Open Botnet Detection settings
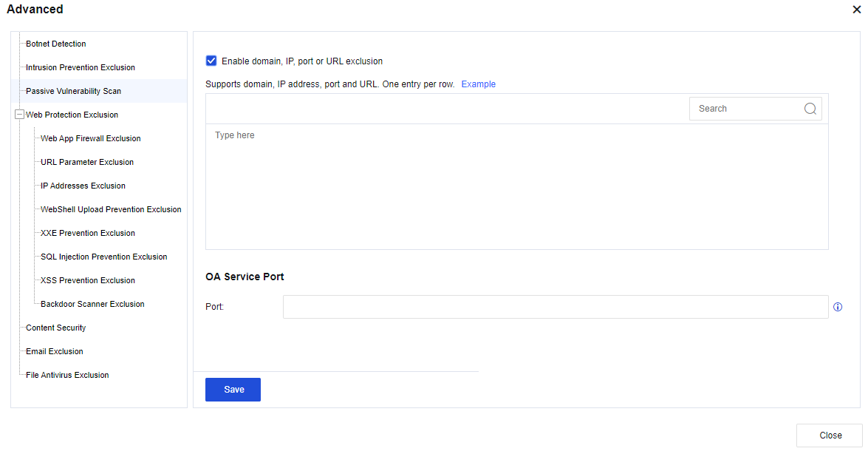This screenshot has height=454, width=868. point(56,44)
